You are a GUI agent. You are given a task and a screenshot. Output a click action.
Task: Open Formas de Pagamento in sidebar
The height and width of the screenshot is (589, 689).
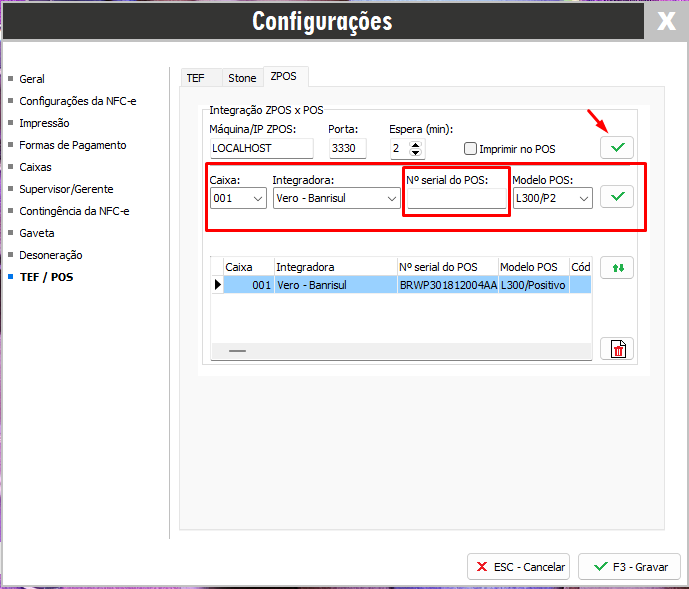(72, 145)
